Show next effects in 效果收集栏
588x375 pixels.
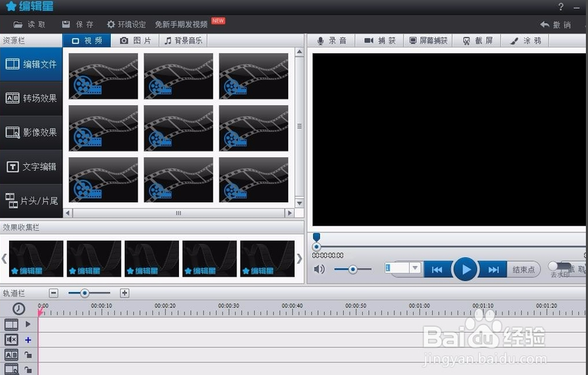pos(299,258)
